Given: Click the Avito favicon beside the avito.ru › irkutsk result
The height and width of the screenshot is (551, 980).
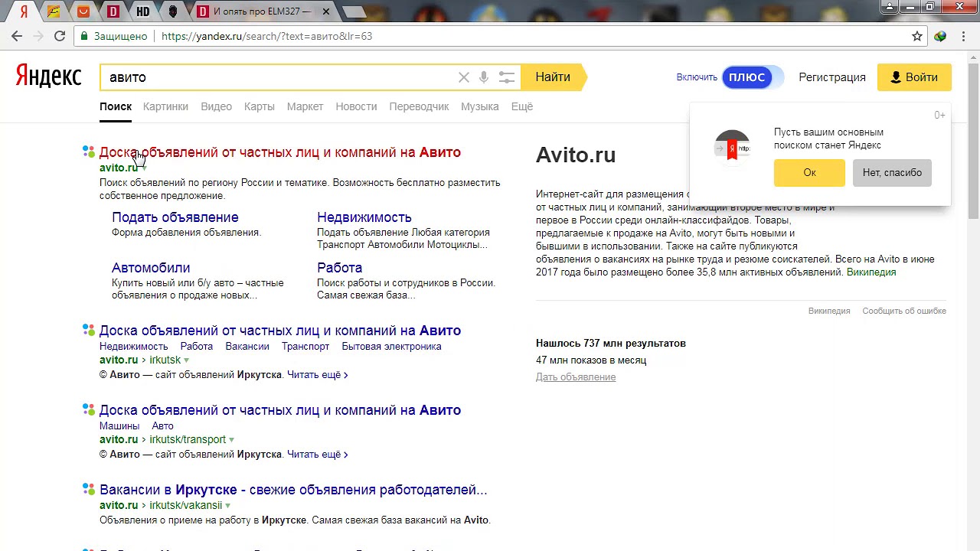Looking at the screenshot, I should pyautogui.click(x=89, y=331).
